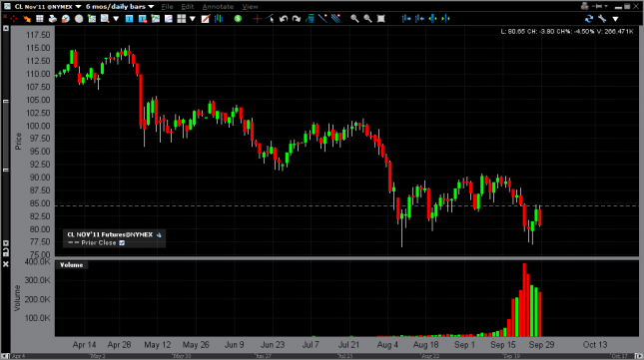The height and width of the screenshot is (360, 644).
Task: Click the add chart study icon
Action: [92, 19]
